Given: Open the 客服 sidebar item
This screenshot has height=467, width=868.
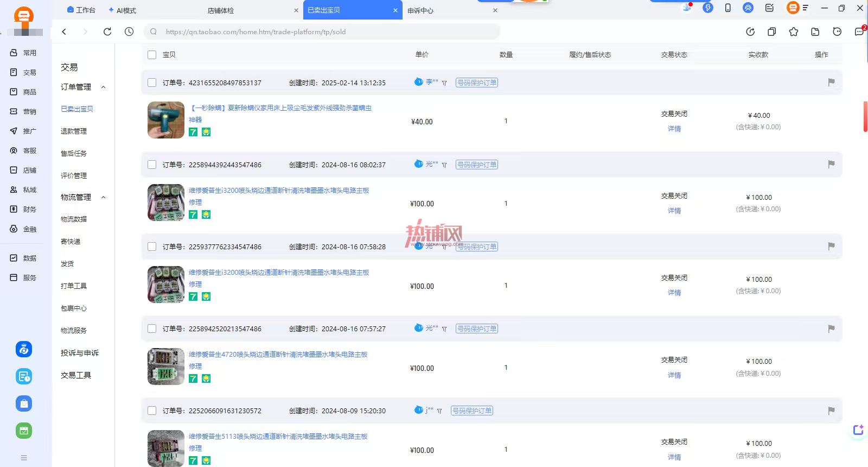Looking at the screenshot, I should [23, 150].
